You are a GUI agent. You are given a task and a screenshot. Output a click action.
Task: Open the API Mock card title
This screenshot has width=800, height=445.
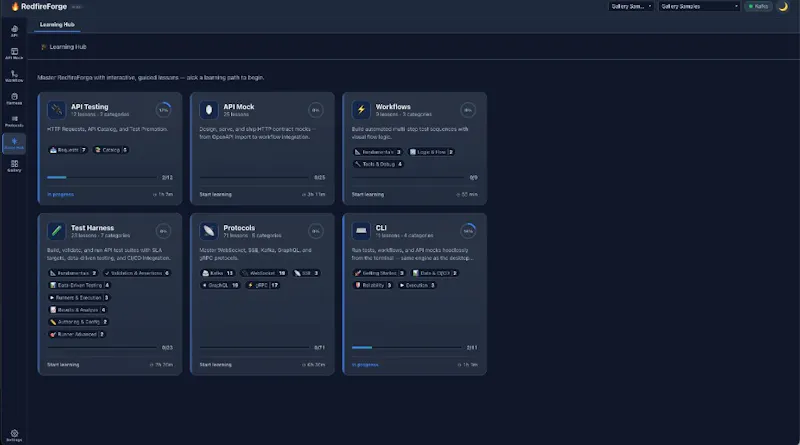click(239, 107)
